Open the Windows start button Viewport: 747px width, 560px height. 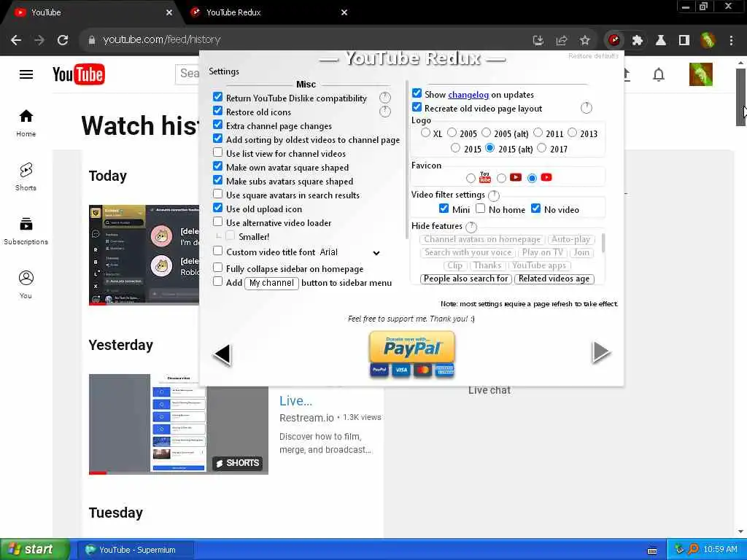coord(34,550)
